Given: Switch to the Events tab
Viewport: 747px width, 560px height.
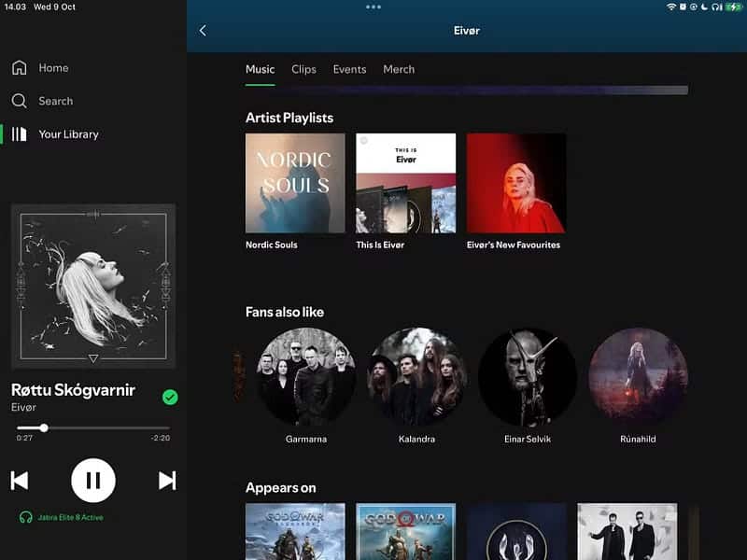Looking at the screenshot, I should [x=349, y=69].
